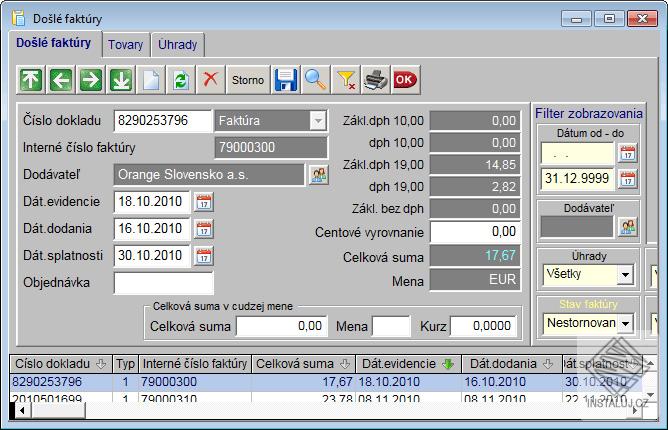Switch to the Úhrady tab

[179, 44]
